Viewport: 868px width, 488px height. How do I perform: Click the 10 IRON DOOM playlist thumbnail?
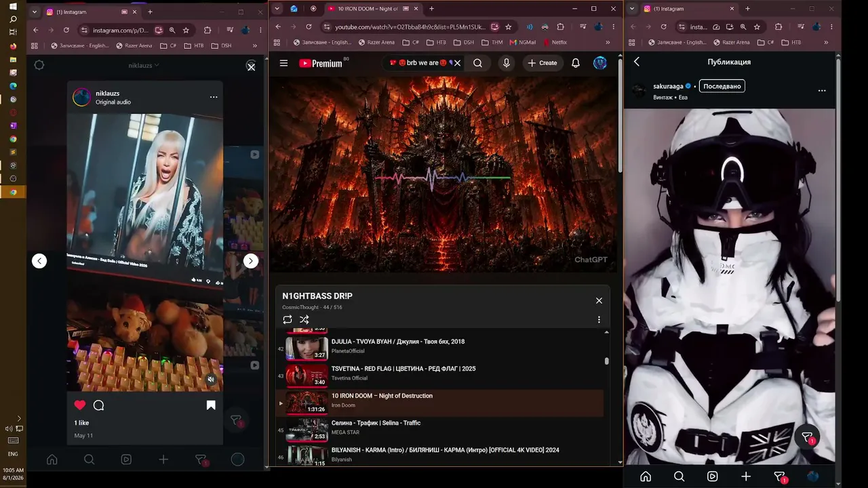[307, 403]
